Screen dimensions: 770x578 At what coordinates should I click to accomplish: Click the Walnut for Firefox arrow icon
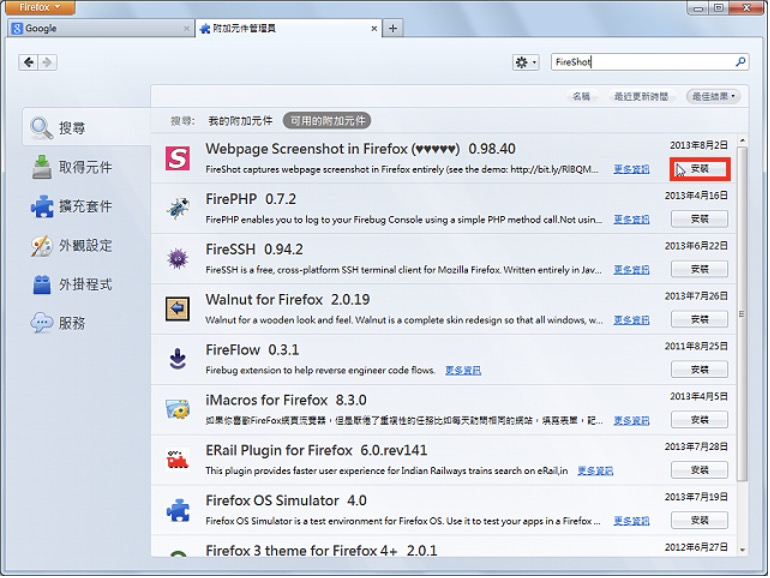tap(177, 308)
